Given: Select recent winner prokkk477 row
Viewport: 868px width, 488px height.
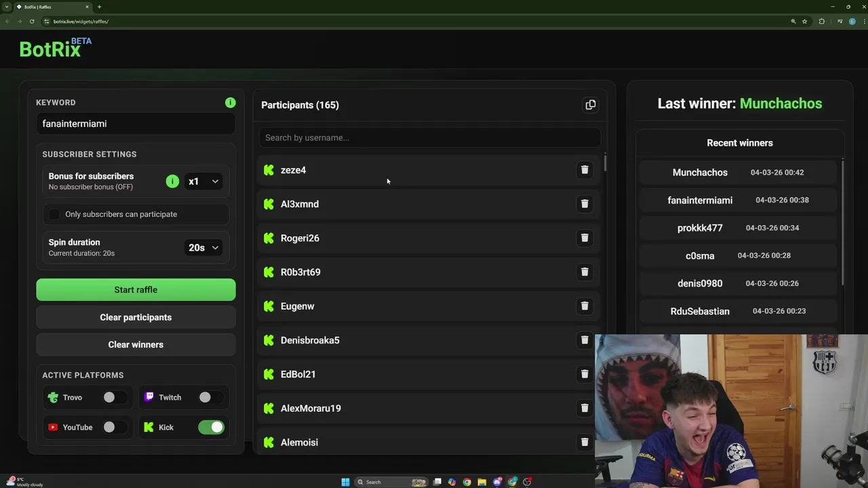Looking at the screenshot, I should [x=738, y=228].
